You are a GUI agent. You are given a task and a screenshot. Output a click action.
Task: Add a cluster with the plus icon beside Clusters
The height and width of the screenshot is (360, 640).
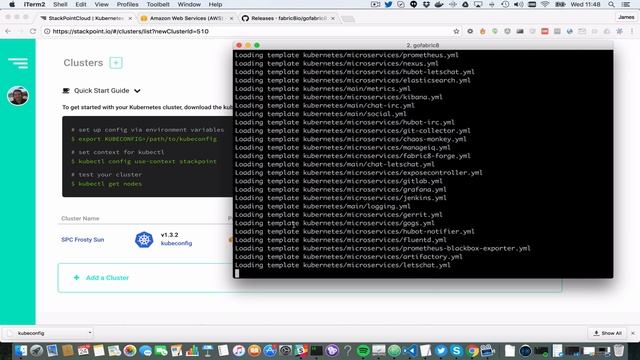[x=116, y=63]
